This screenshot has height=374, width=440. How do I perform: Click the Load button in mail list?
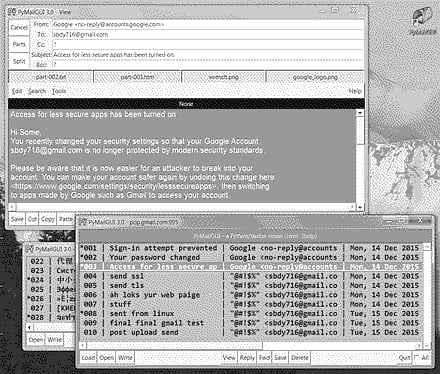(x=88, y=357)
